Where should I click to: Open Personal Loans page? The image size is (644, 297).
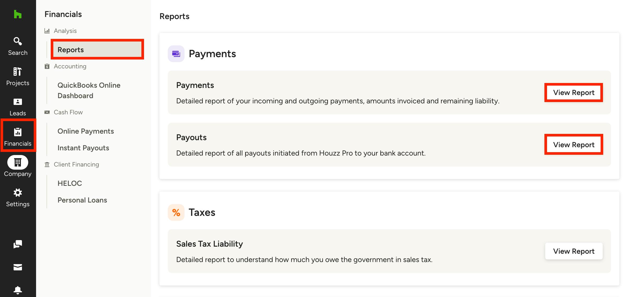[82, 200]
